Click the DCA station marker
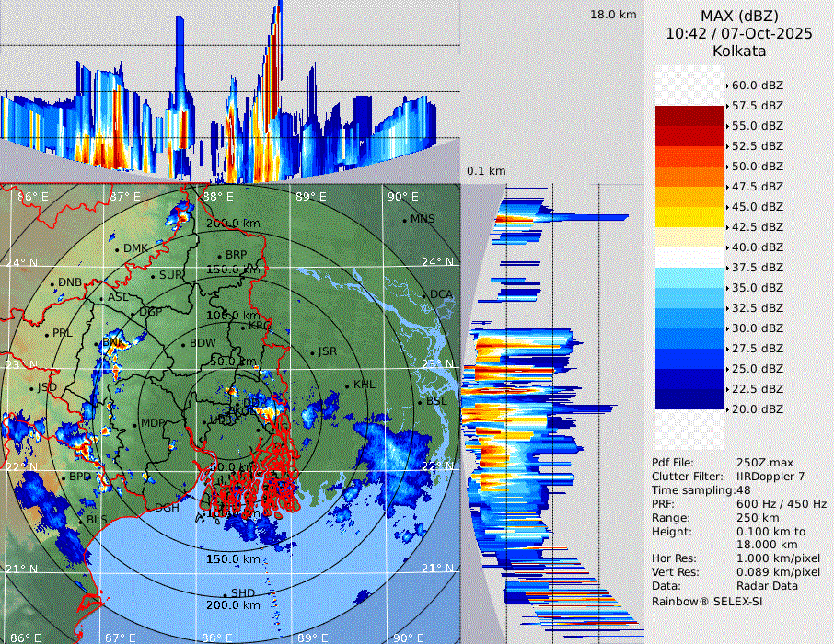834x644 pixels. pyautogui.click(x=424, y=295)
